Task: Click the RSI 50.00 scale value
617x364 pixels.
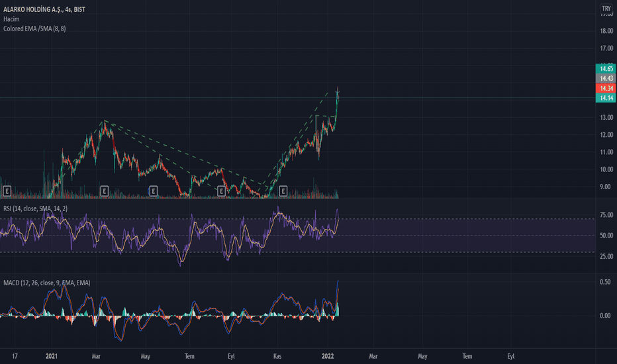Action: 606,236
